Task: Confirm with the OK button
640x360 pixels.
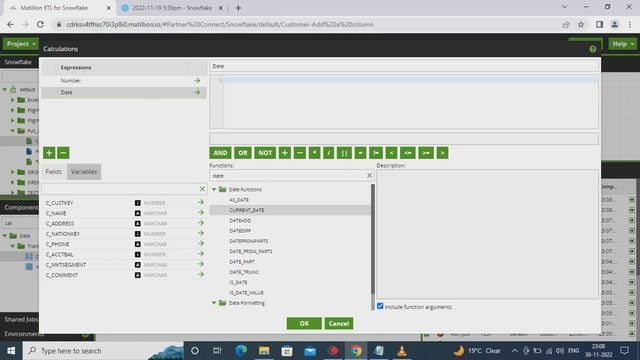Action: pyautogui.click(x=304, y=323)
